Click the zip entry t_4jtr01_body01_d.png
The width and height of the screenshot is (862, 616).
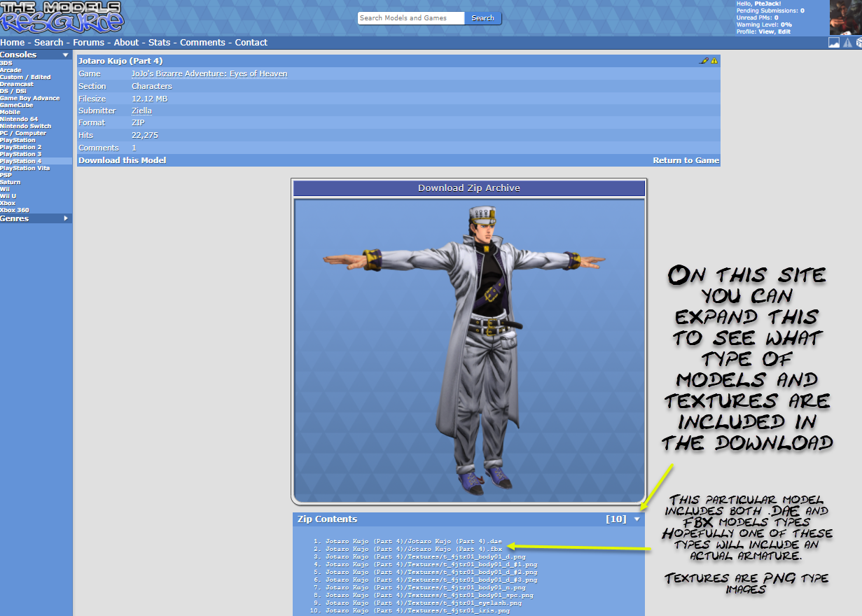point(425,556)
